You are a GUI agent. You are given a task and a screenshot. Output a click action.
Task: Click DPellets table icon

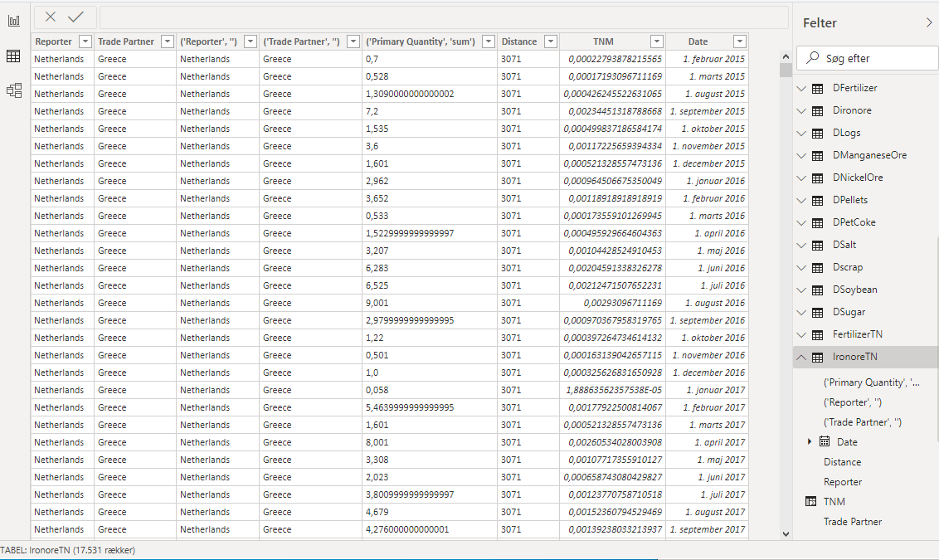coord(817,200)
